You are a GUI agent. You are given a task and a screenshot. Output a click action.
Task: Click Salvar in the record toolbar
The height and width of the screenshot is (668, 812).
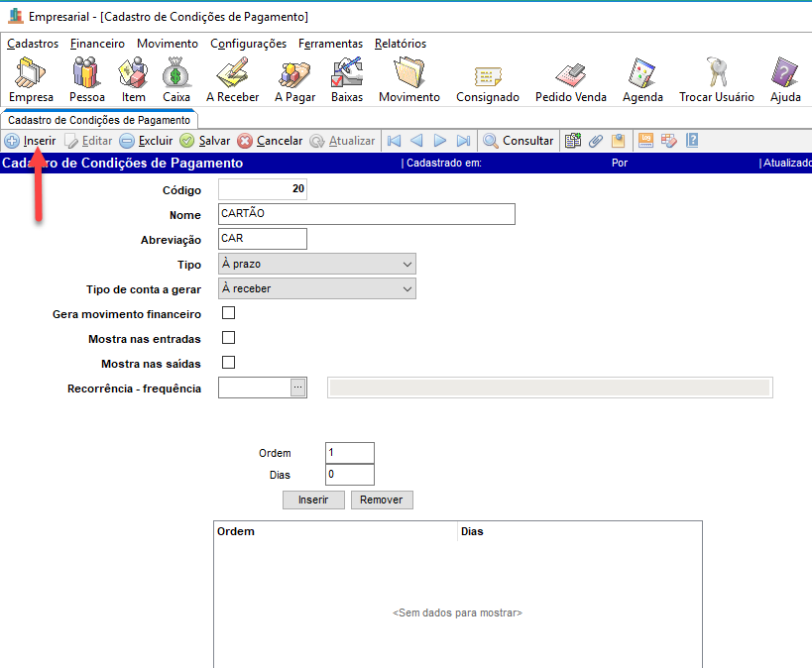[205, 141]
